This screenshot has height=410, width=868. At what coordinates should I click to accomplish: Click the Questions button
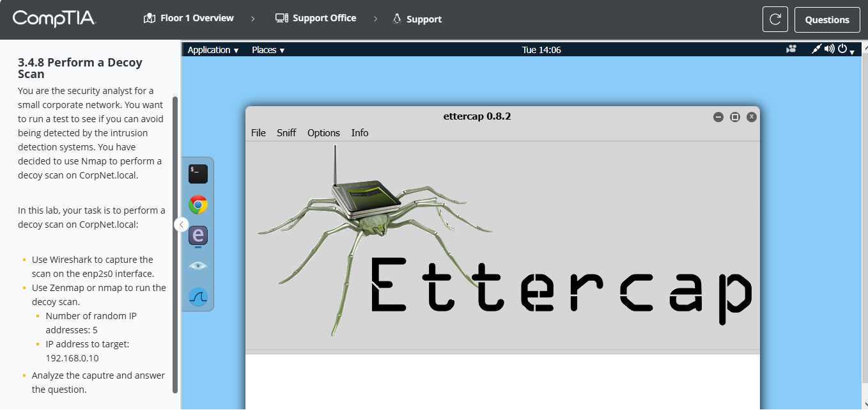[826, 19]
